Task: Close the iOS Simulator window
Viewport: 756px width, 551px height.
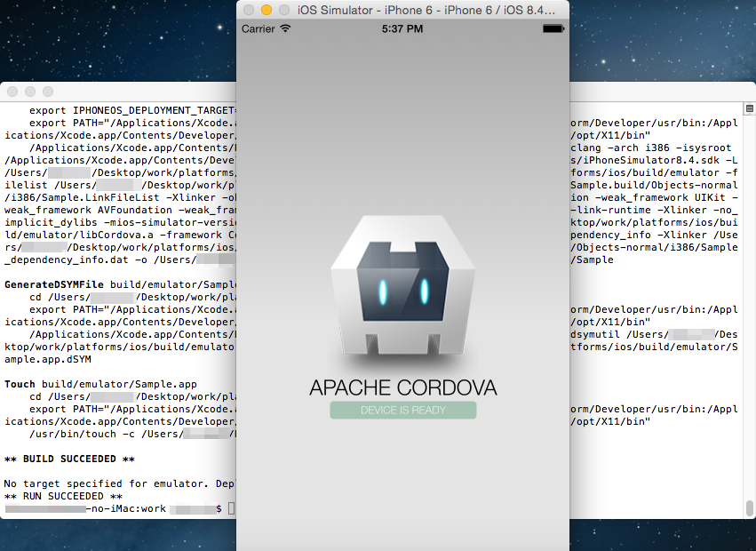Action: tap(249, 10)
